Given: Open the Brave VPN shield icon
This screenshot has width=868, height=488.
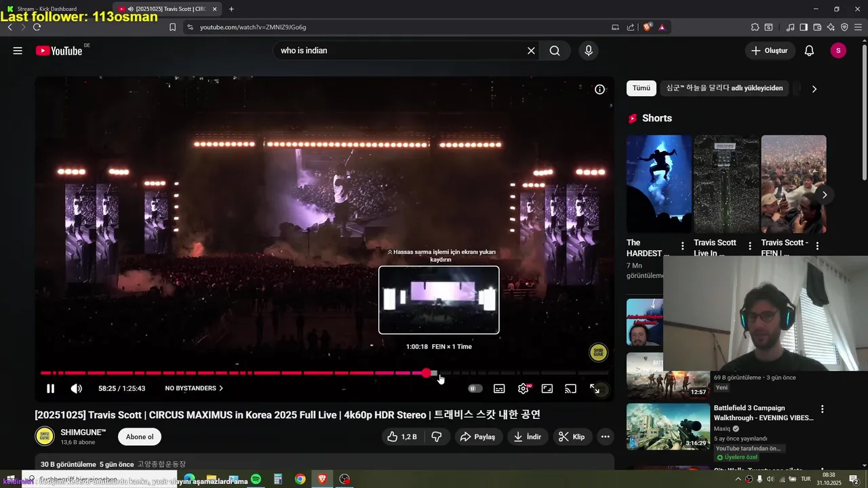Looking at the screenshot, I should pos(844,27).
